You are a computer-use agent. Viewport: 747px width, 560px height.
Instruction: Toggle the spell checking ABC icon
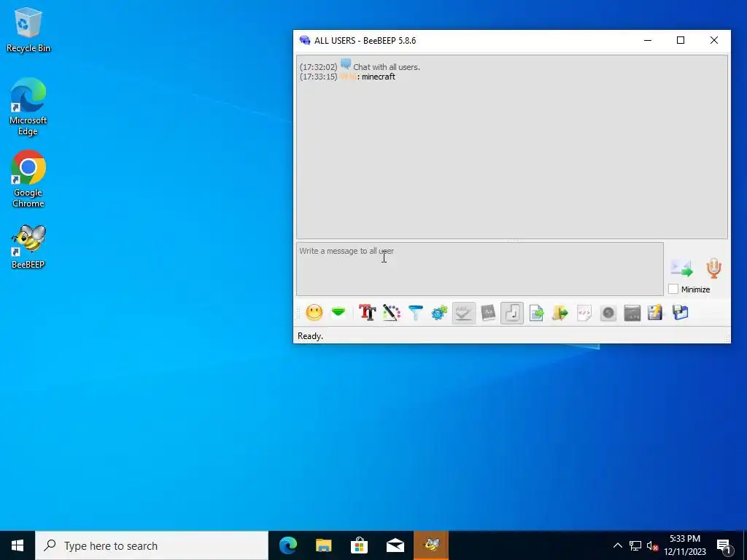(463, 313)
